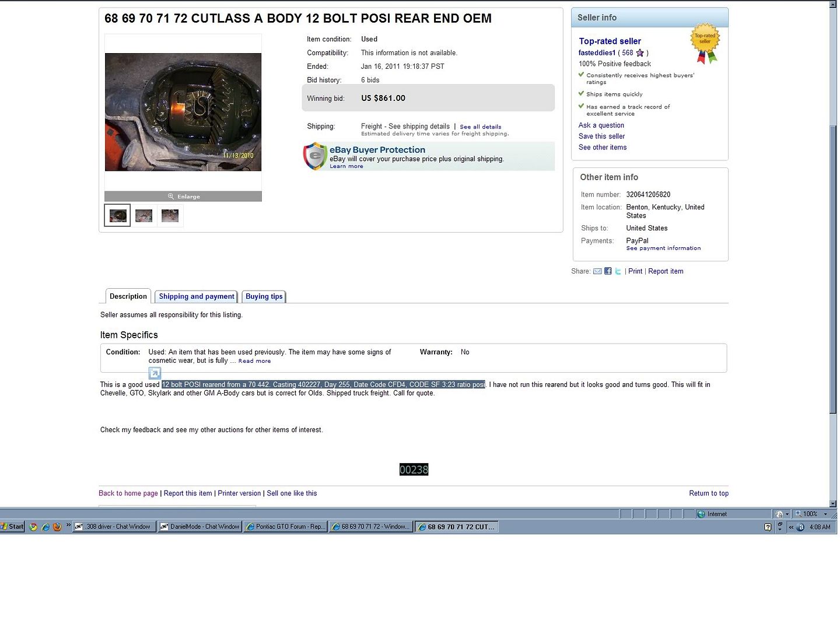Open See all details shipping link

[x=480, y=127]
